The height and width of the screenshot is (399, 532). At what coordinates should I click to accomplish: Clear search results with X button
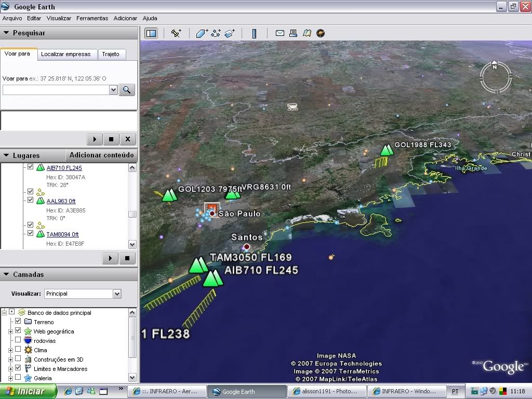point(128,139)
